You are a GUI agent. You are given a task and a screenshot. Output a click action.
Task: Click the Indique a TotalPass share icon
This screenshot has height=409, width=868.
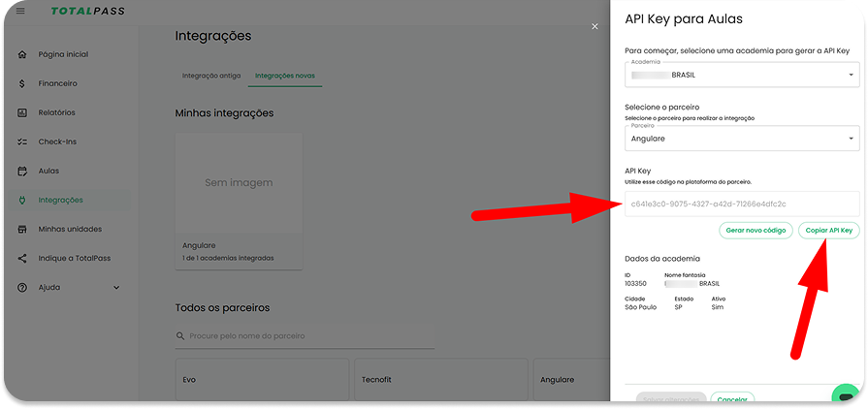22,258
